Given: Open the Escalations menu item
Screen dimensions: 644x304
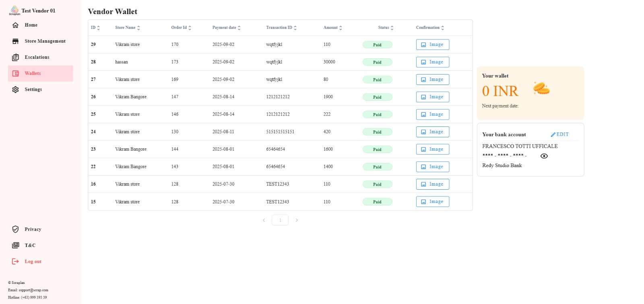Looking at the screenshot, I should [41, 57].
